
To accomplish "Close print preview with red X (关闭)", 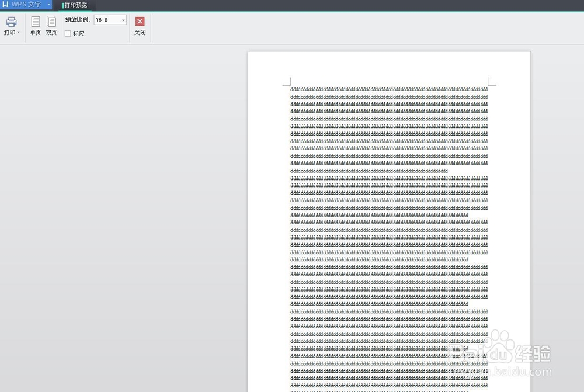I will [140, 22].
